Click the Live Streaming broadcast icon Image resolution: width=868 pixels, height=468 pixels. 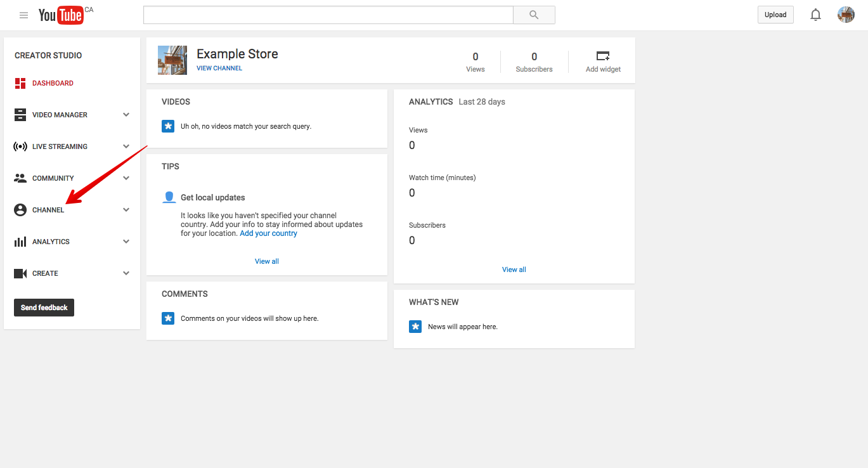pyautogui.click(x=20, y=146)
